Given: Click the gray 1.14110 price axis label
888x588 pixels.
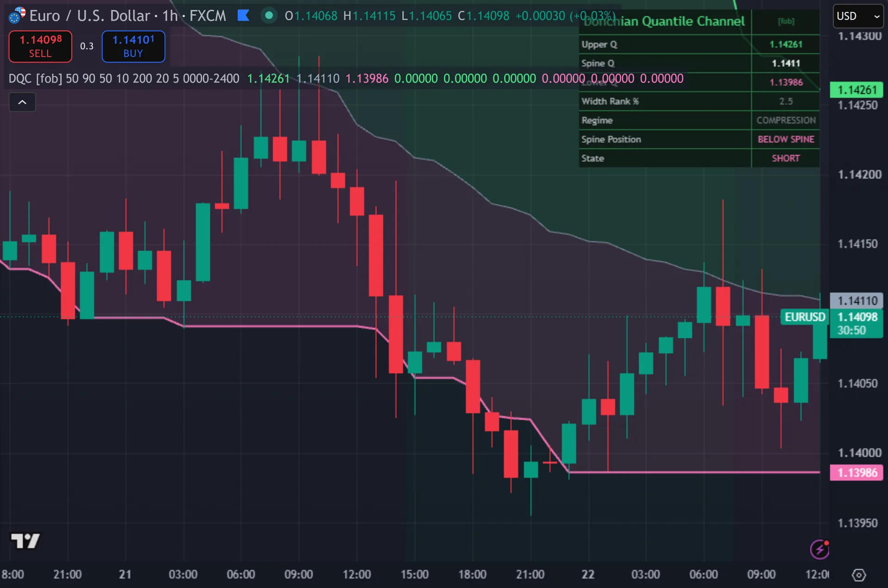Looking at the screenshot, I should [x=857, y=301].
